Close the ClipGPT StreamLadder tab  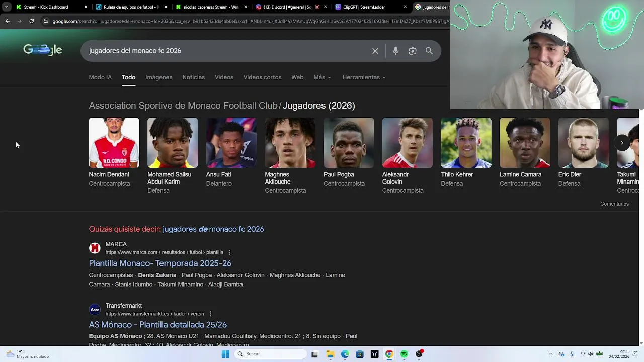(x=405, y=7)
